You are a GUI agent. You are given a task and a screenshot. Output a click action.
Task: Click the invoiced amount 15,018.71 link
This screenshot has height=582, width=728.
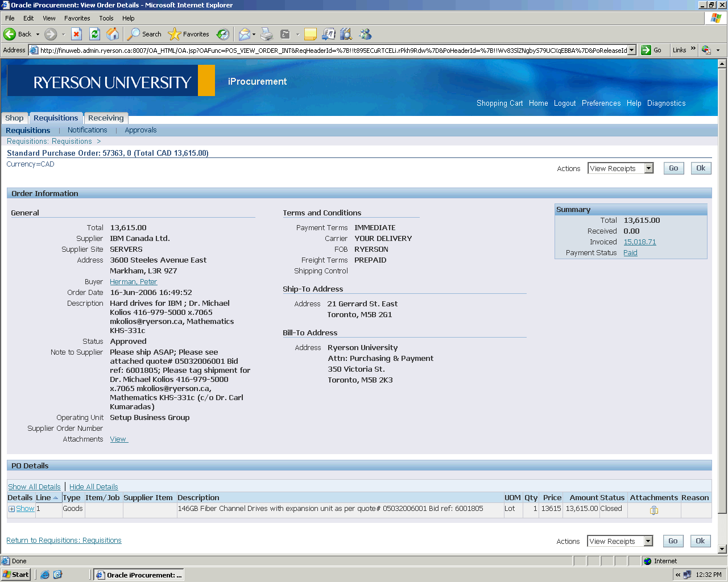pyautogui.click(x=639, y=242)
